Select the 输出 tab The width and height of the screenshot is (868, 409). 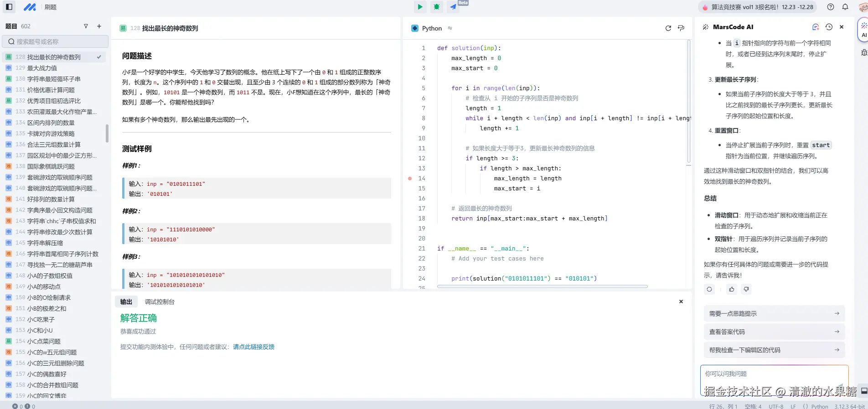point(126,302)
